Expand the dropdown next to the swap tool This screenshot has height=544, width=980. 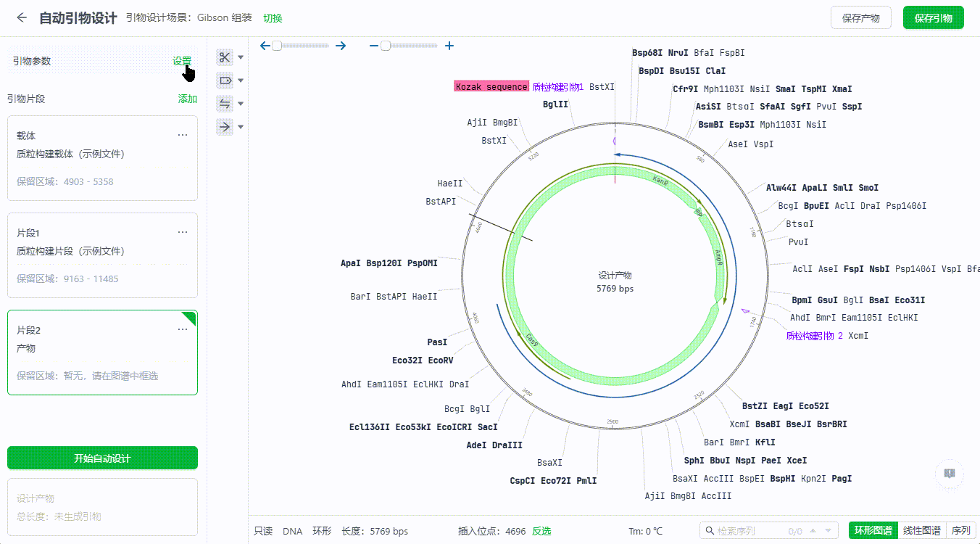(x=241, y=104)
